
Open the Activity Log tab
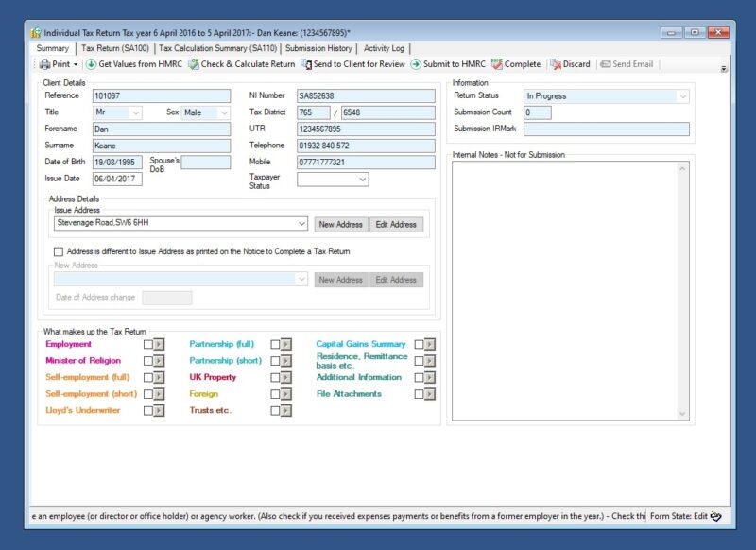385,48
